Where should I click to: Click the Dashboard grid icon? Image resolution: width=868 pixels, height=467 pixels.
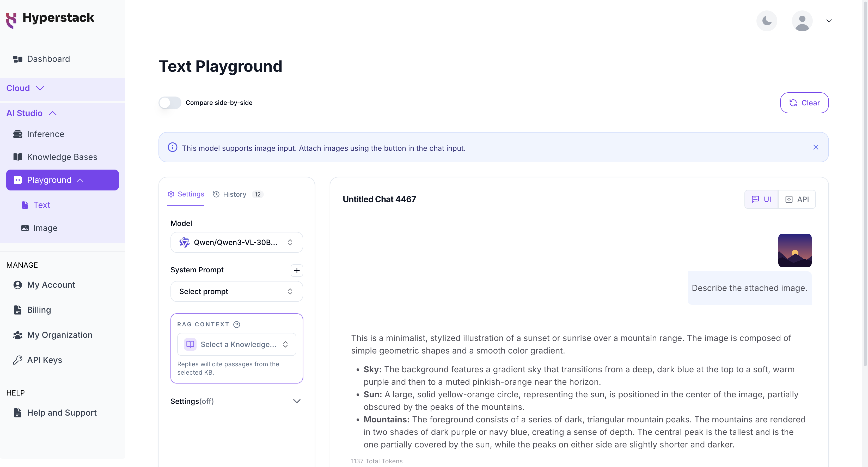(x=17, y=59)
